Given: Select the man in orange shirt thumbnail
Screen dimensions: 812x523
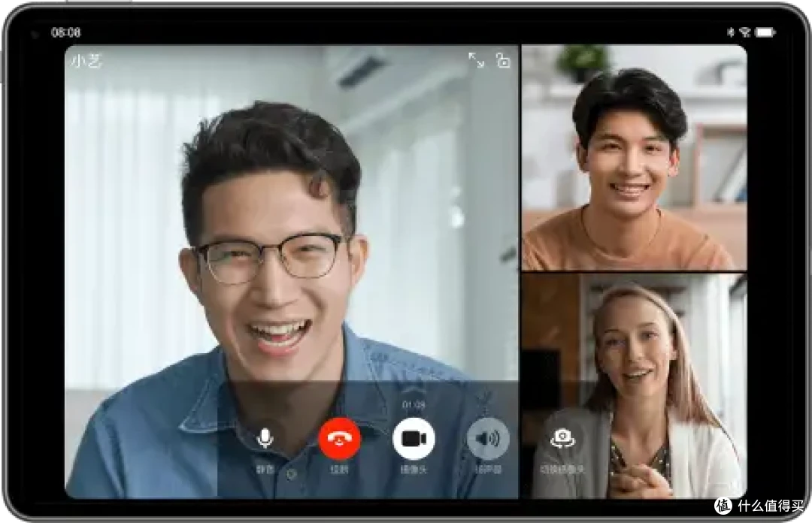Looking at the screenshot, I should tap(634, 157).
